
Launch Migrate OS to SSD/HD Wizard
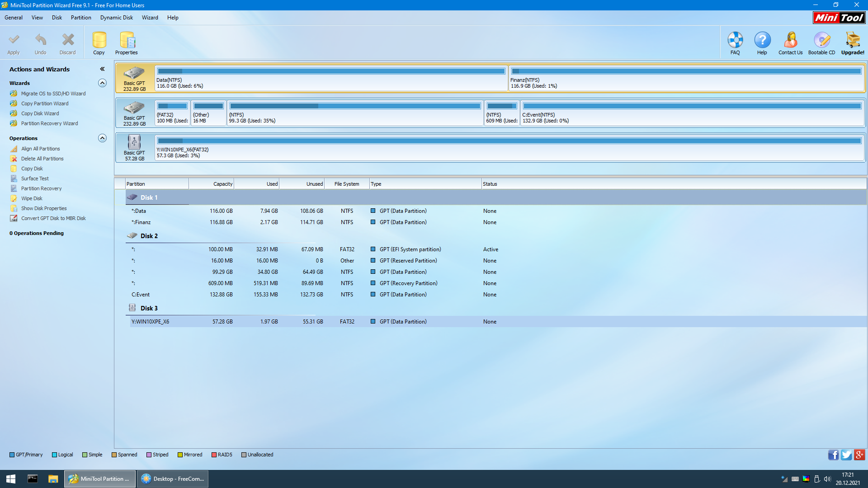tap(53, 94)
